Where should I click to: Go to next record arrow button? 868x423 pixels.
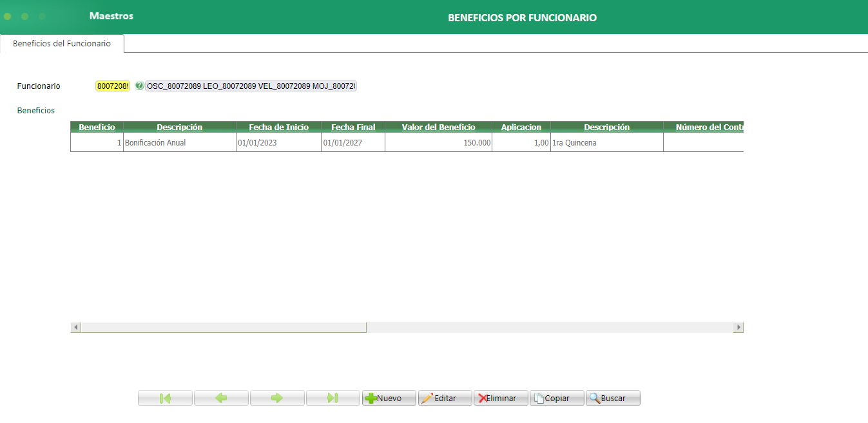277,398
